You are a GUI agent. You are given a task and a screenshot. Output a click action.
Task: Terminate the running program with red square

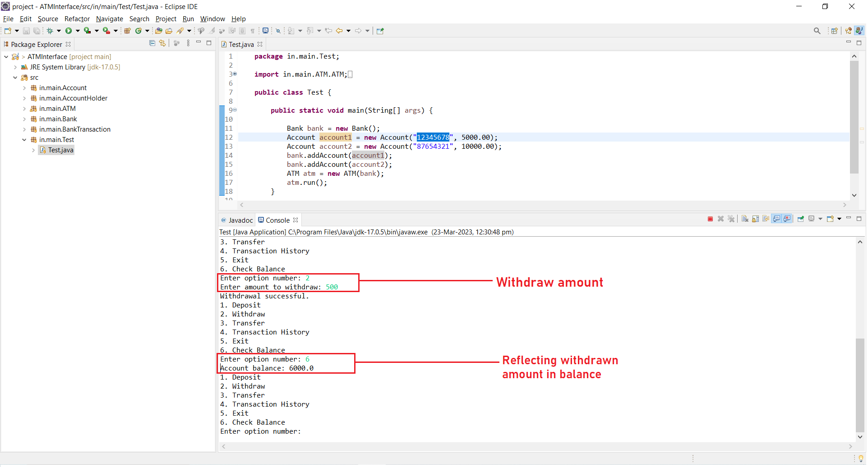pyautogui.click(x=710, y=219)
